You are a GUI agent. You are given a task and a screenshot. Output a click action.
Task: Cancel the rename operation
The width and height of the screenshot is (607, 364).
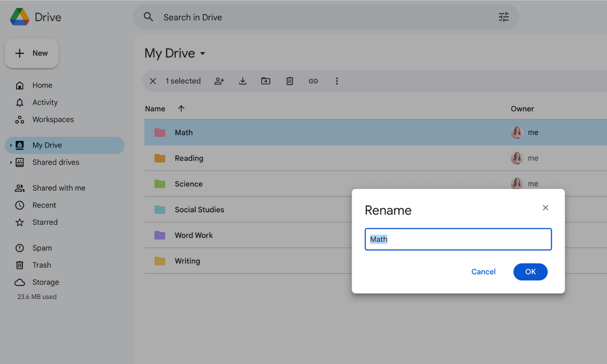click(483, 271)
